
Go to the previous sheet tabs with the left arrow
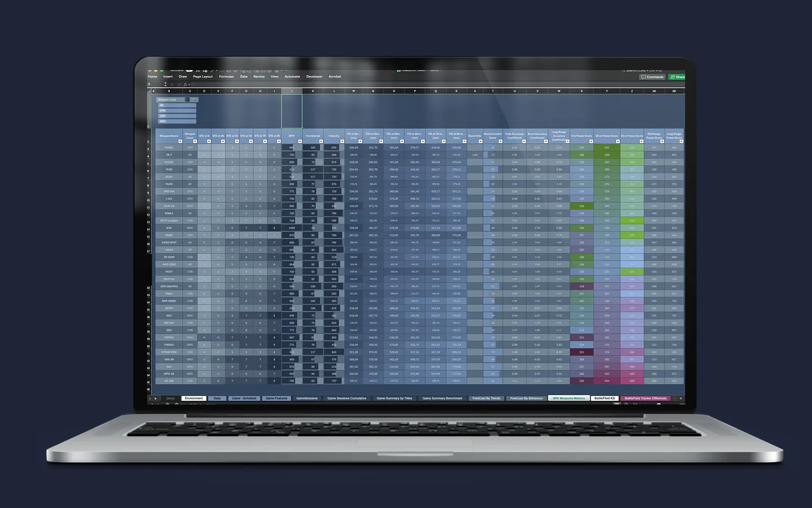(x=150, y=398)
